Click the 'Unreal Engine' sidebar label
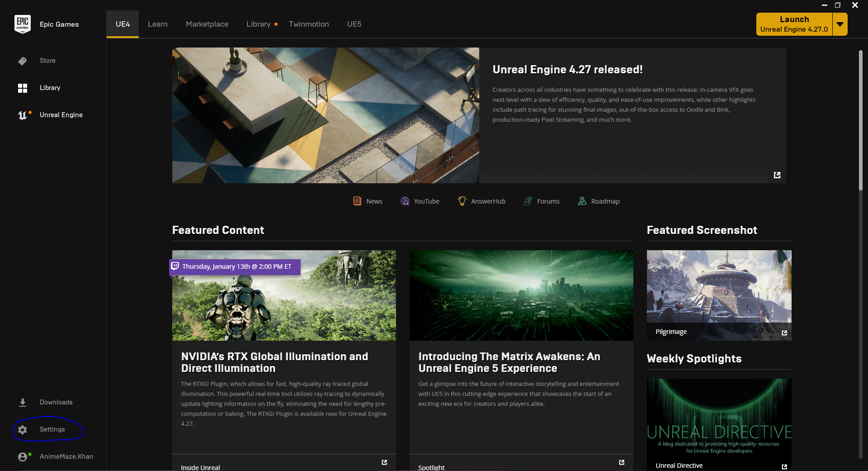Screen dimensions: 868x471 click(x=61, y=115)
